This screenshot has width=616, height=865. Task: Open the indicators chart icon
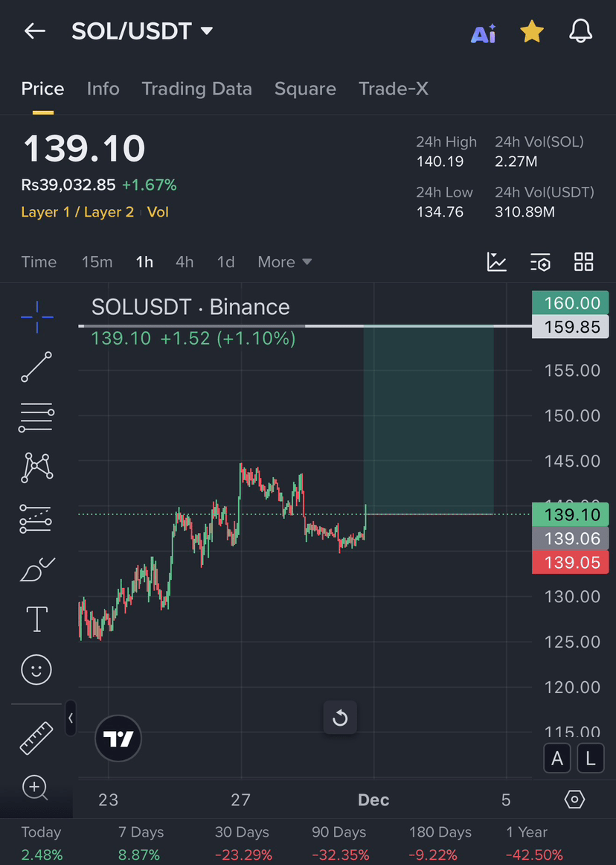point(497,261)
